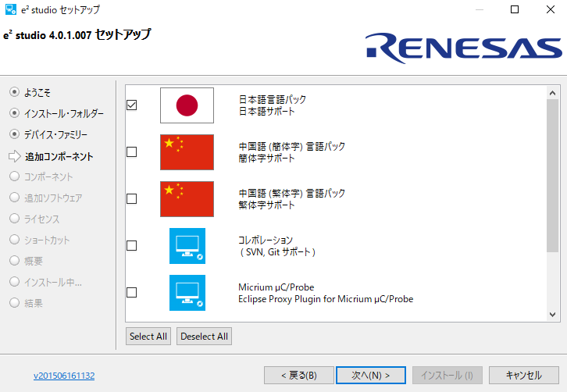
Task: Click the 日本語サポート description text
Action: point(267,112)
